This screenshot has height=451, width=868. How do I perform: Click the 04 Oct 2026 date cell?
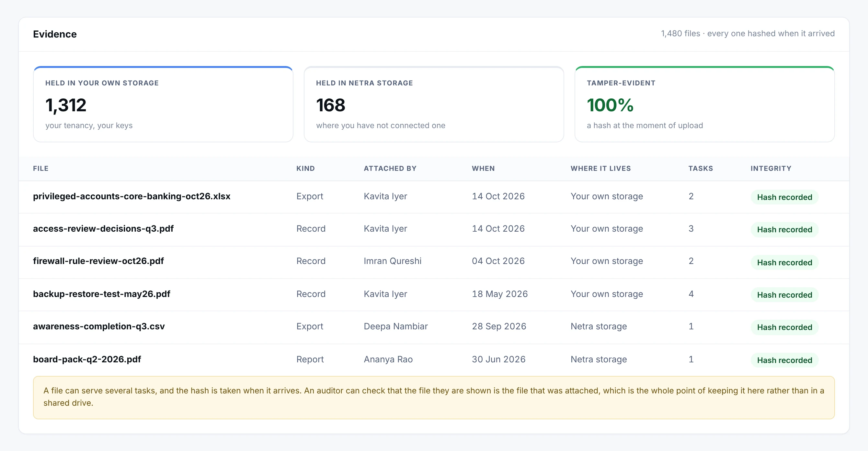coord(498,261)
